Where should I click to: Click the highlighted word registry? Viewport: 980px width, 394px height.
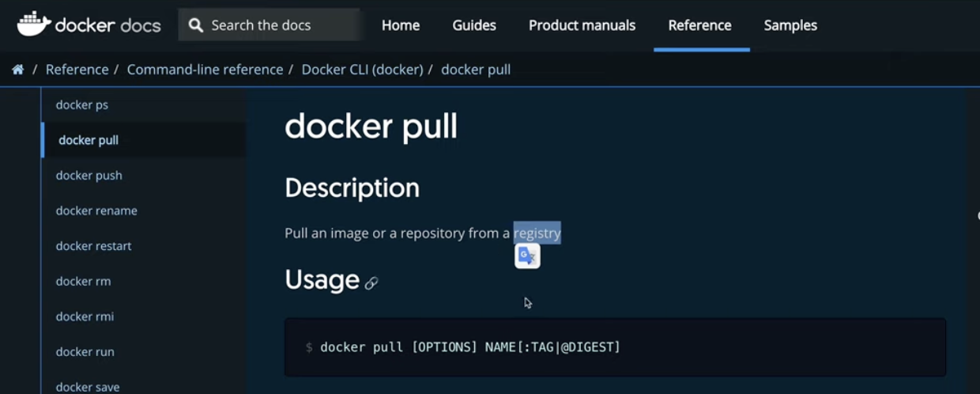point(537,233)
